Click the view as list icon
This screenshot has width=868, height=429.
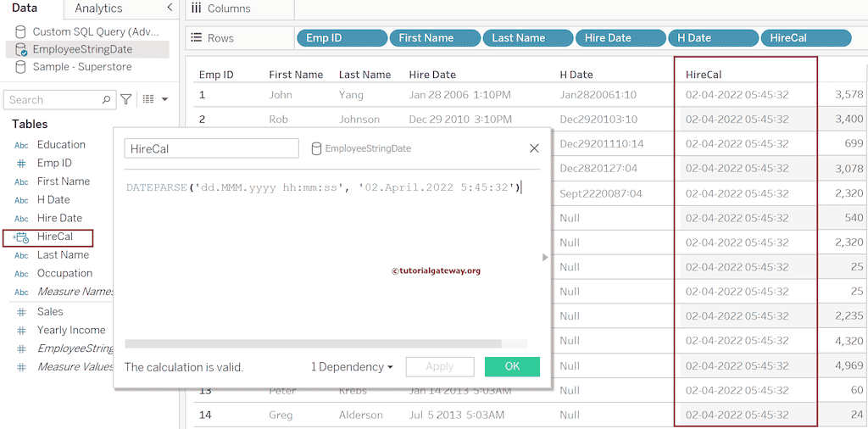coord(147,99)
